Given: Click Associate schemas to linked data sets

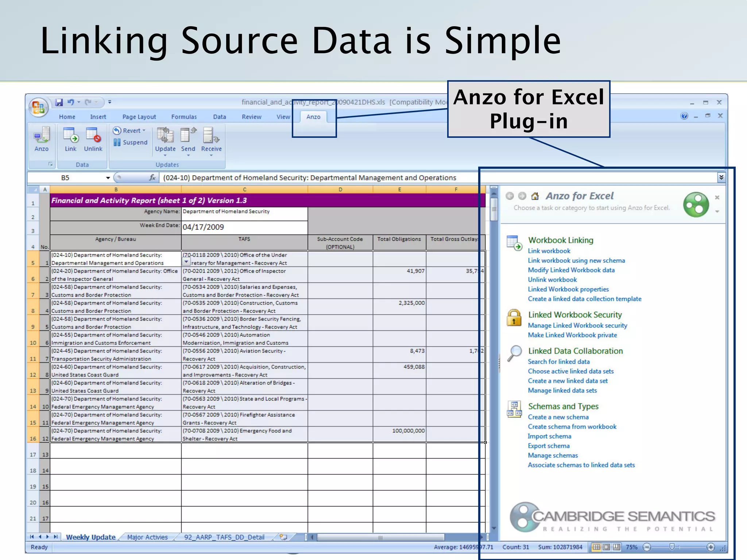Looking at the screenshot, I should tap(581, 465).
